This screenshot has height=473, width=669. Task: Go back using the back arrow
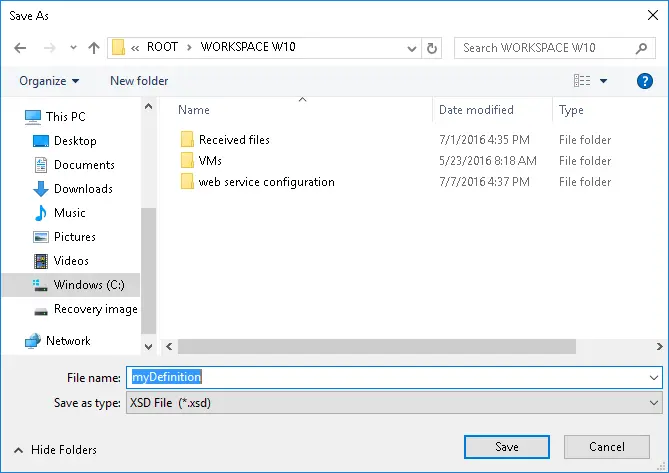(x=20, y=48)
